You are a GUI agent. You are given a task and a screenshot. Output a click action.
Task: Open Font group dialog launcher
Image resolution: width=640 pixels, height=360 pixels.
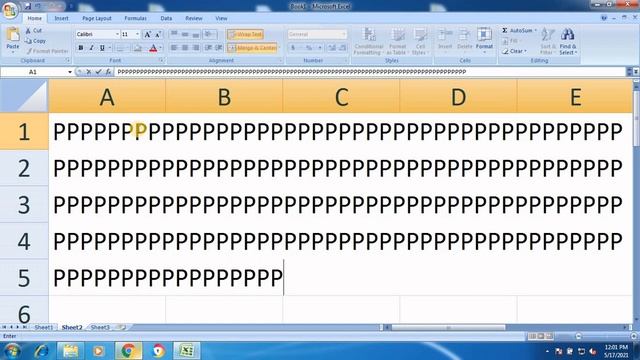click(161, 60)
